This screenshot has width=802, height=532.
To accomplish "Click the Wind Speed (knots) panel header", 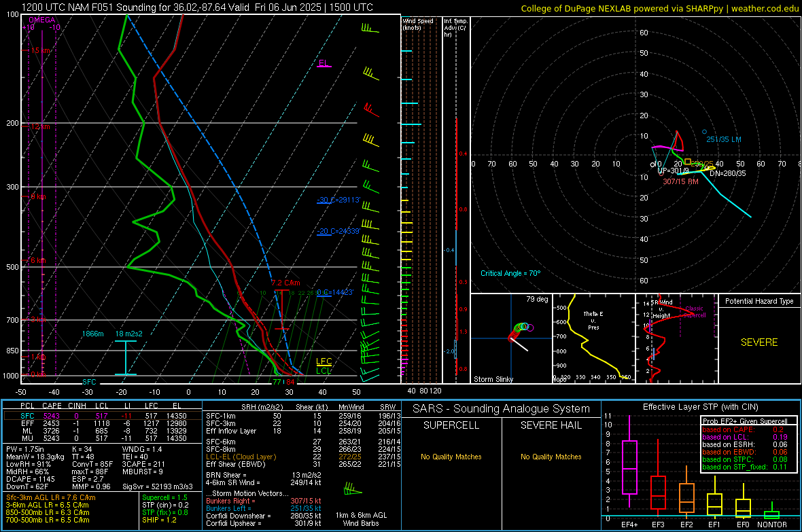I will click(x=418, y=24).
